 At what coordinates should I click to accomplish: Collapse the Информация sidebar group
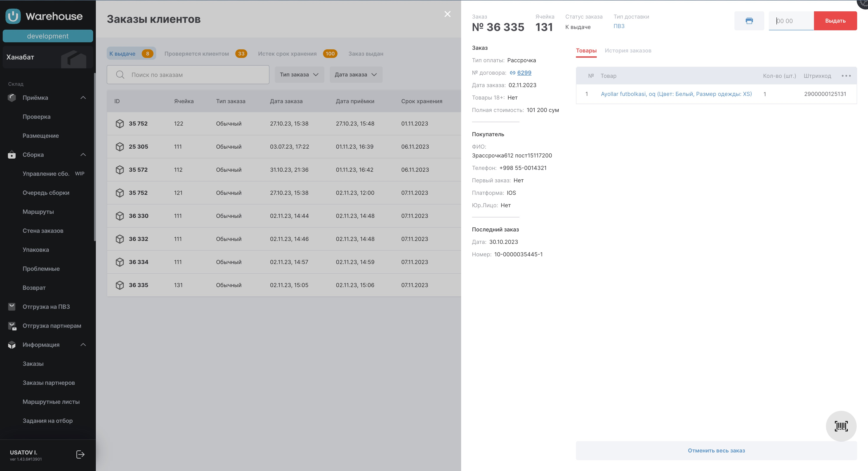pyautogui.click(x=83, y=345)
